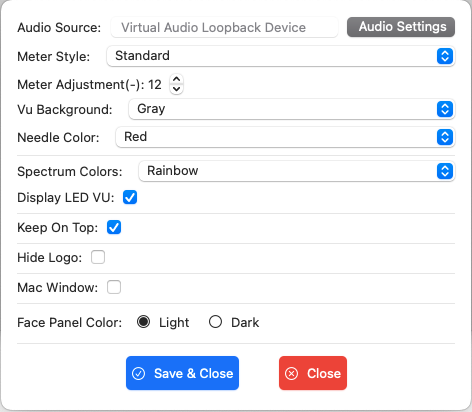This screenshot has height=412, width=472.
Task: Click Save & Close button
Action: (182, 373)
